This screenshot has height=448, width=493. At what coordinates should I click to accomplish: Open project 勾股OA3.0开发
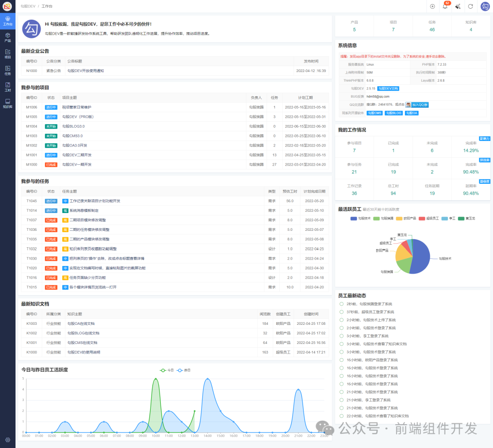pos(74,146)
